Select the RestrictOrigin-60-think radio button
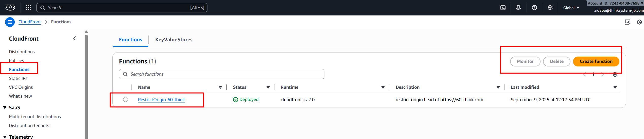The image size is (644, 139). click(126, 99)
